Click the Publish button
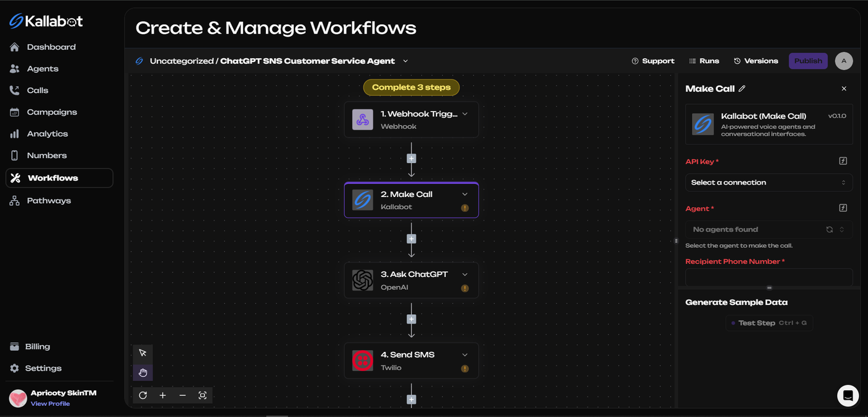This screenshot has height=417, width=868. click(x=808, y=61)
